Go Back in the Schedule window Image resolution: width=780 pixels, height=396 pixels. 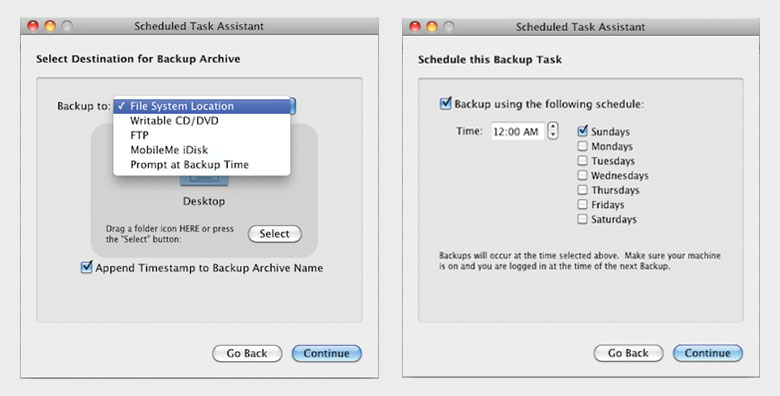(x=628, y=353)
